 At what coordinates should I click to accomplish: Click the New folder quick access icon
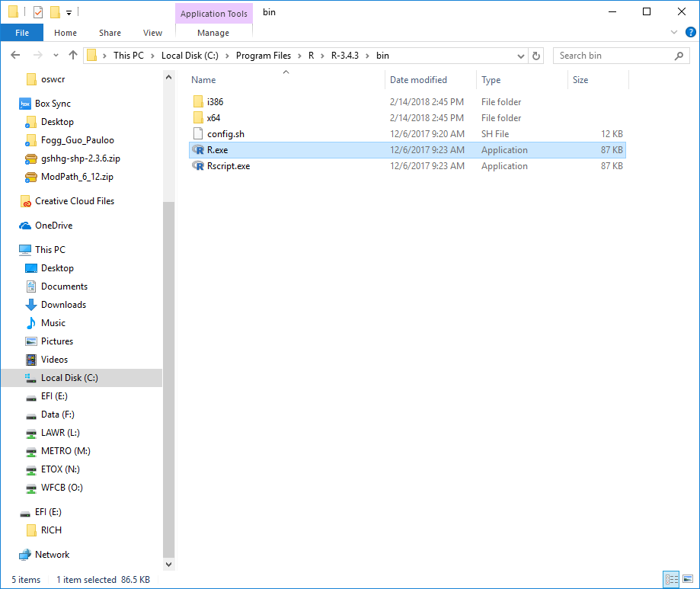(55, 12)
